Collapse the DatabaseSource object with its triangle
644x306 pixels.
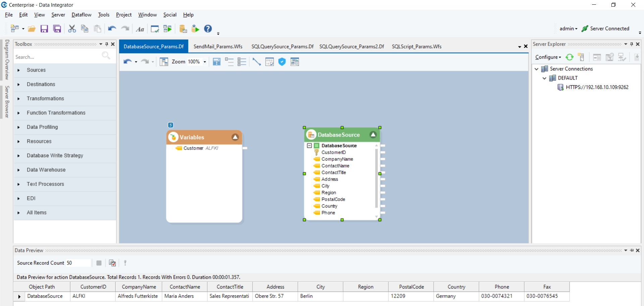pos(373,135)
